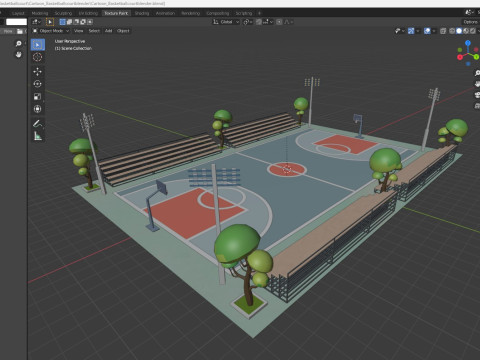
Task: Open the viewport View menu
Action: (78, 31)
